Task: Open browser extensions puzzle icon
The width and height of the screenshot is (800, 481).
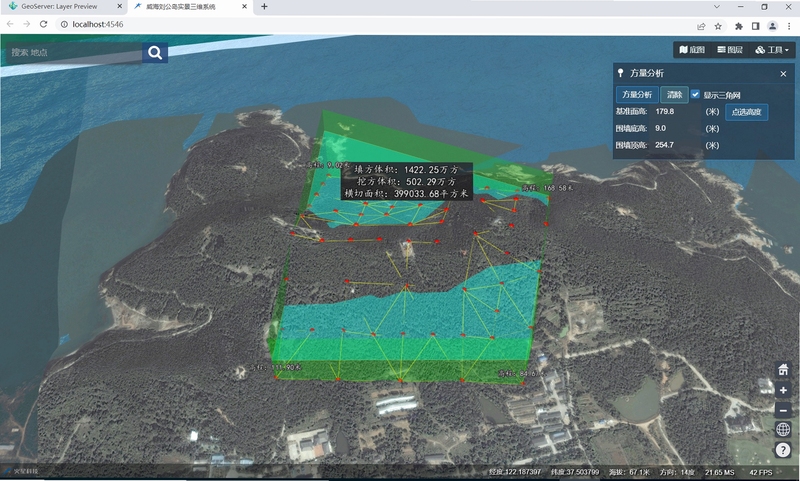Action: 738,26
